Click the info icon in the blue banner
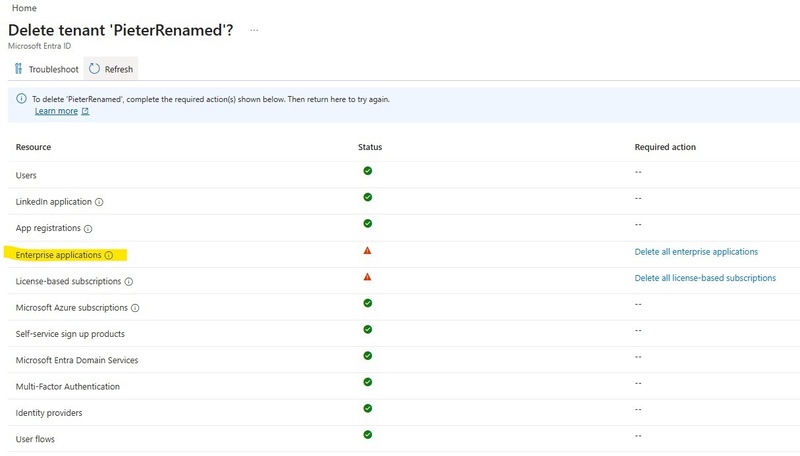800x456 pixels. [22, 100]
